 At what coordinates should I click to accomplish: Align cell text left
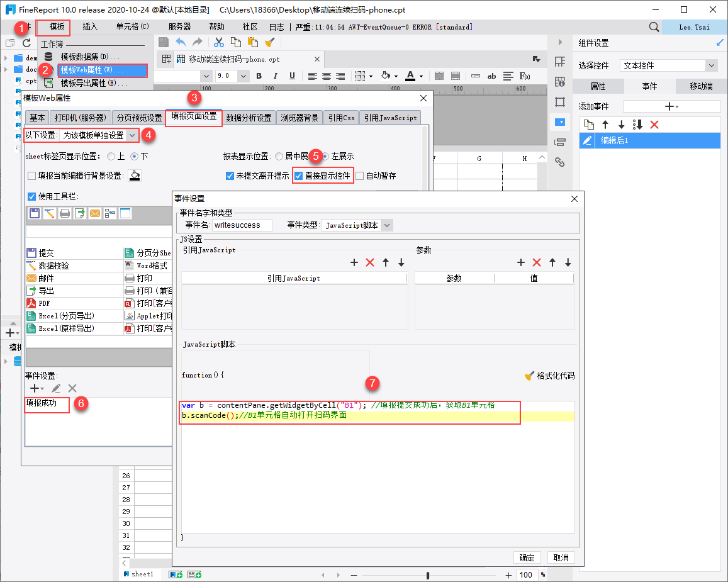[313, 76]
